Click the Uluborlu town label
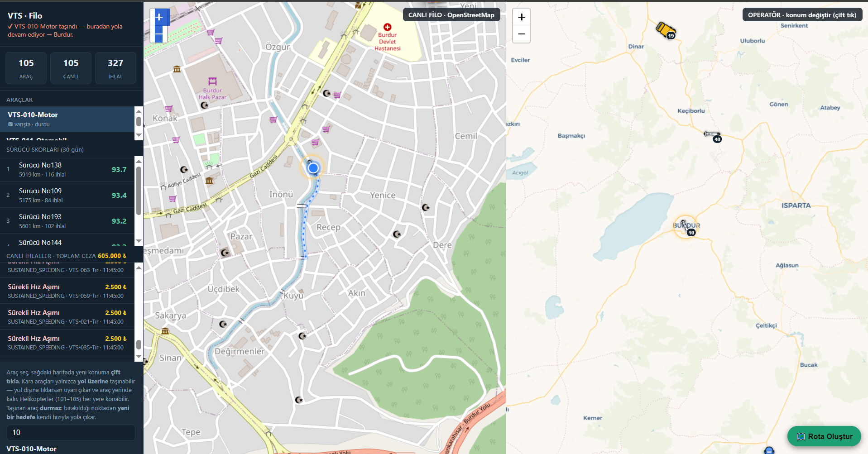Image resolution: width=868 pixels, height=454 pixels. 753,41
